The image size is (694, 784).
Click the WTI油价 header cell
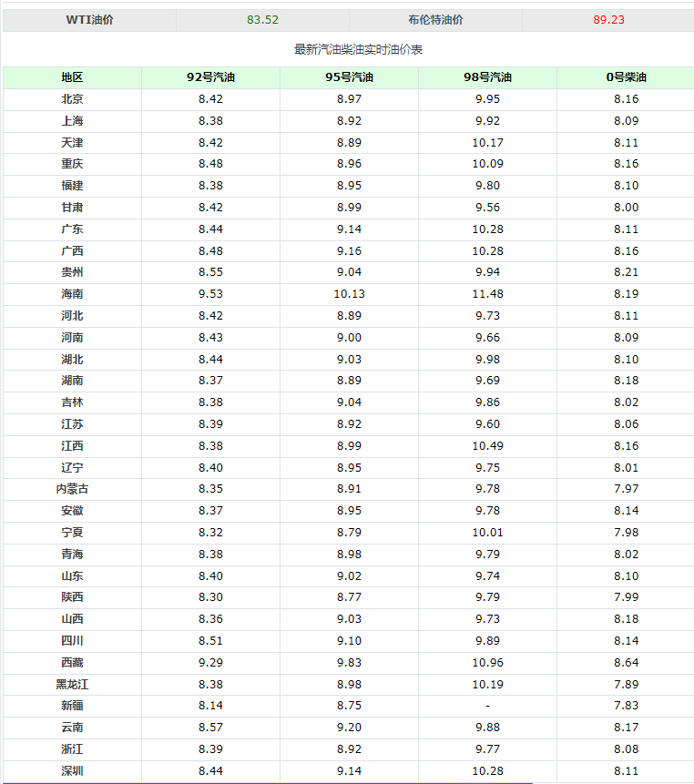[x=89, y=20]
